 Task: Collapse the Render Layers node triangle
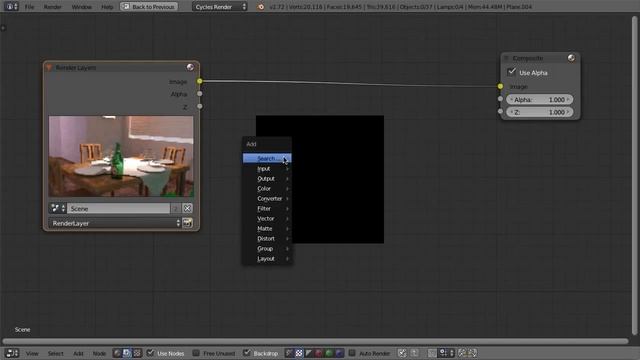(49, 67)
